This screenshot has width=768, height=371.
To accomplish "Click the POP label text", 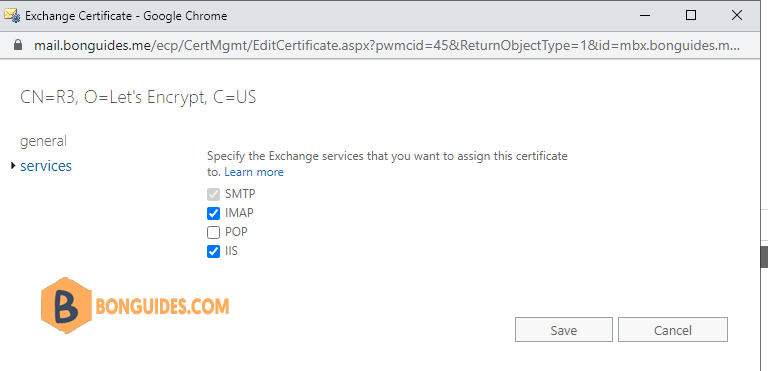I will point(236,232).
